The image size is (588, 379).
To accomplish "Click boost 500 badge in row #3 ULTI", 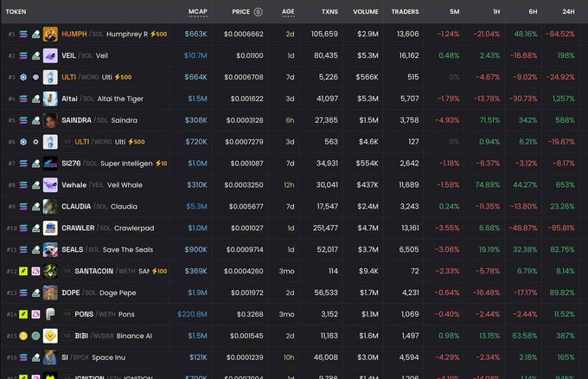I will 123,77.
